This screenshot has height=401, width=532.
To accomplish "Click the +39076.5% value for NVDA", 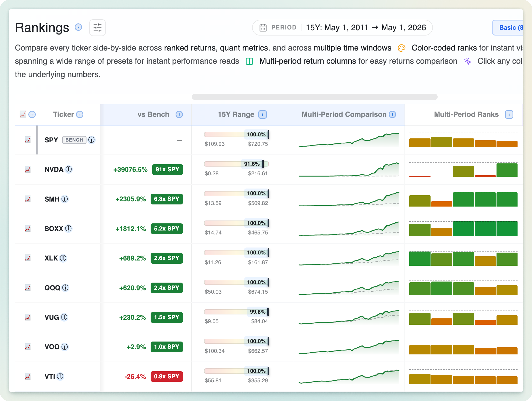I will [x=130, y=170].
